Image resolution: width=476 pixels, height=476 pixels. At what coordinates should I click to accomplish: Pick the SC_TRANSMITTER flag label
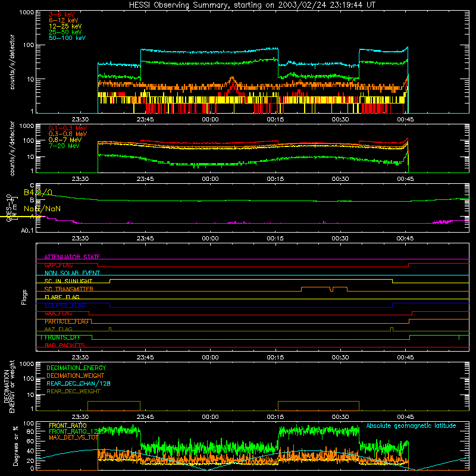click(69, 289)
